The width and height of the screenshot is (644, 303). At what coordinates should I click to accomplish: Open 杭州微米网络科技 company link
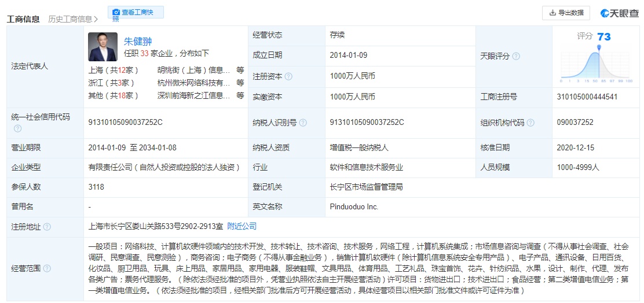tap(193, 83)
